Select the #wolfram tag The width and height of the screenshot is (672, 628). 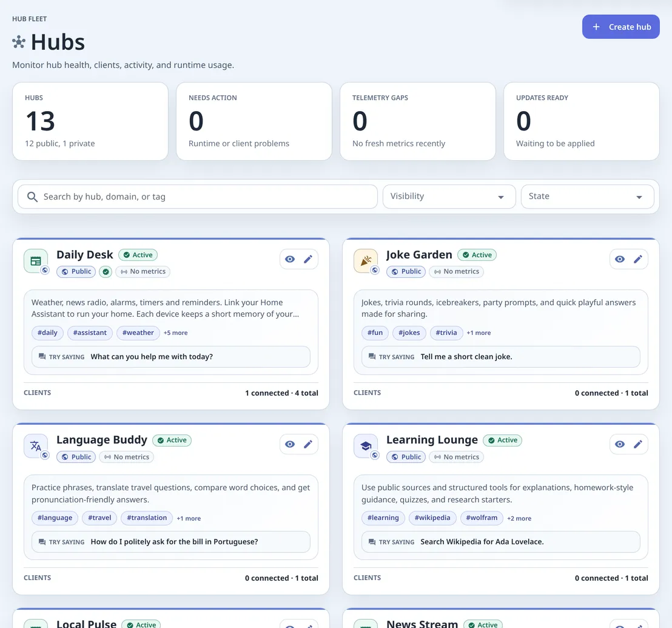pos(482,518)
